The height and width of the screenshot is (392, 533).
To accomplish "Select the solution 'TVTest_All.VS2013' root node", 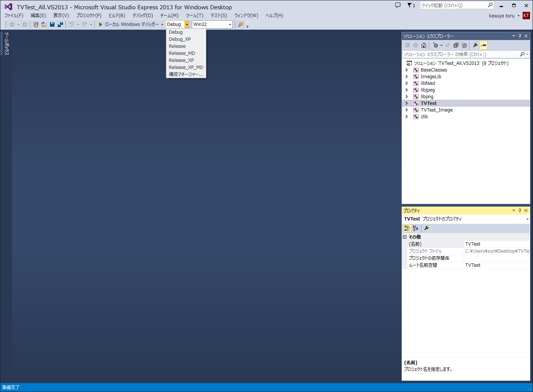I will tap(461, 63).
